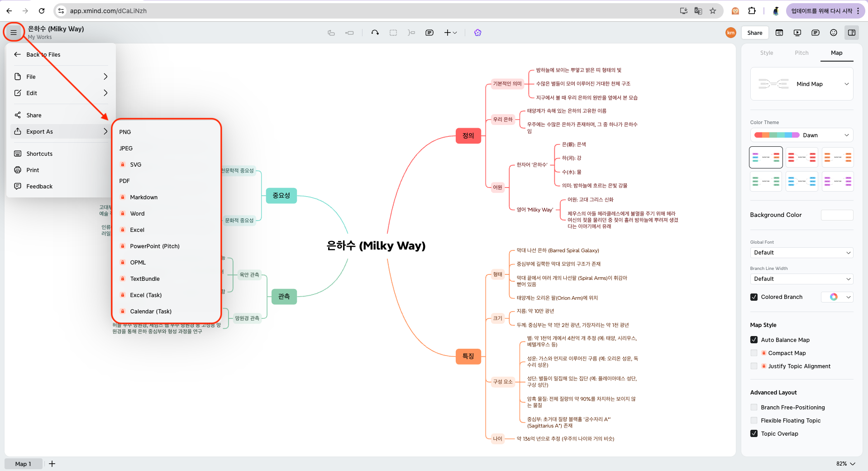Uncheck Auto Balance Map
The width and height of the screenshot is (868, 471).
(754, 340)
